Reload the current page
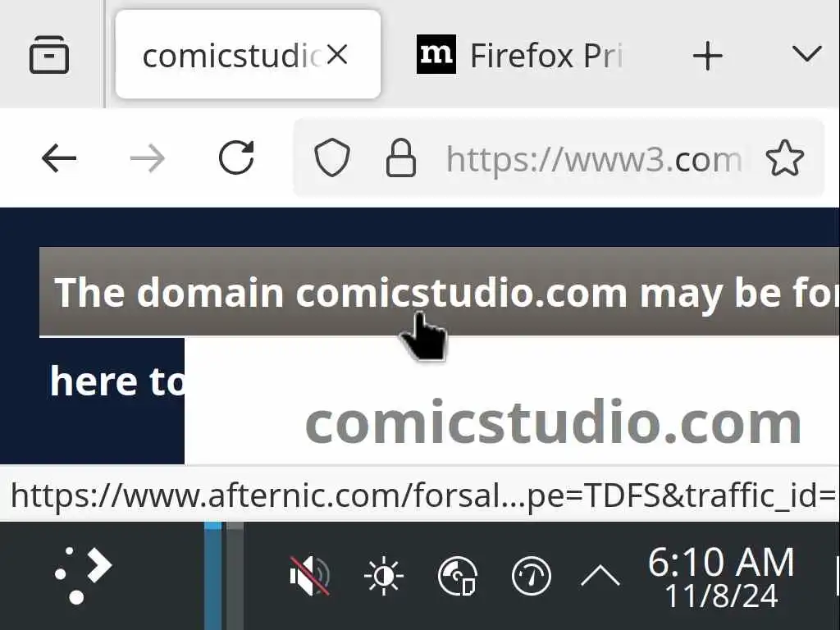 (236, 157)
